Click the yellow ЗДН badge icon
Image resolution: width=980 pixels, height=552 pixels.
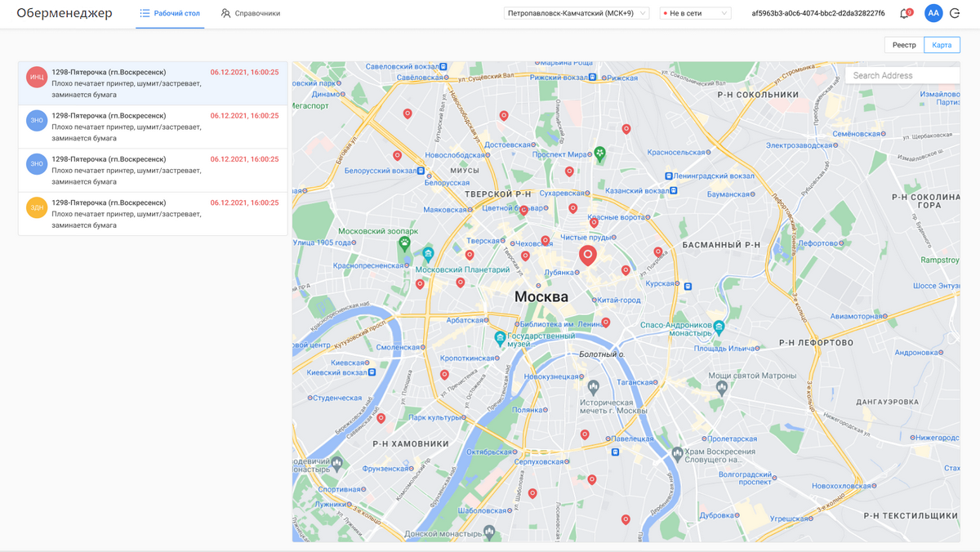tap(37, 207)
